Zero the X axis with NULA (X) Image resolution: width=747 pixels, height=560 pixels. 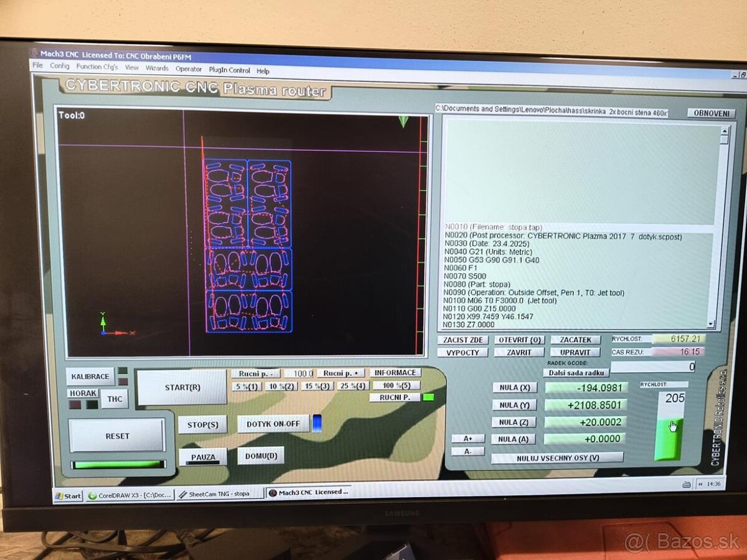point(514,388)
